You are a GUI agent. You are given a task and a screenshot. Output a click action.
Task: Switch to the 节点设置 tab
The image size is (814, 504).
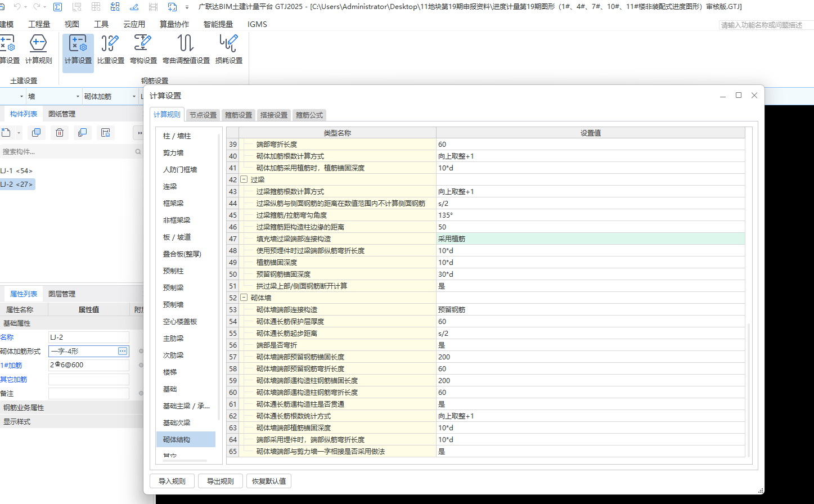[203, 115]
